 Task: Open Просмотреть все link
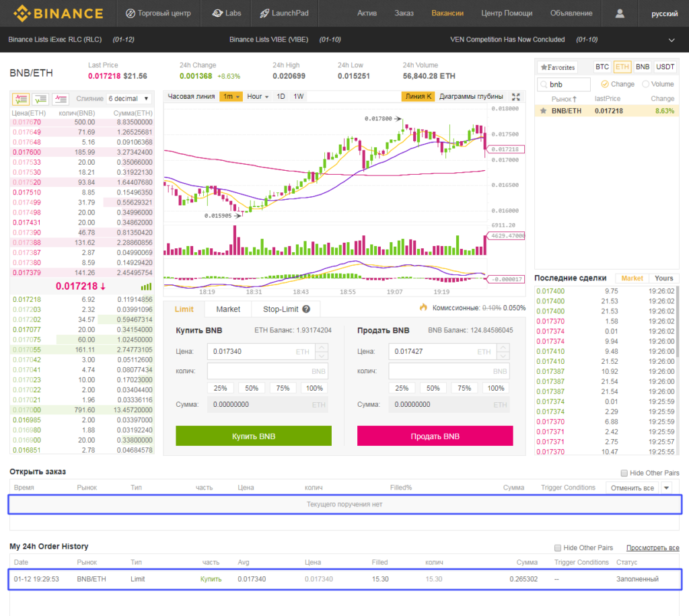tap(653, 547)
